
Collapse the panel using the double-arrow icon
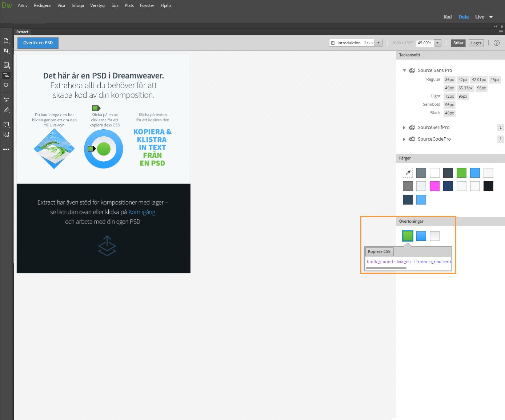495,27
